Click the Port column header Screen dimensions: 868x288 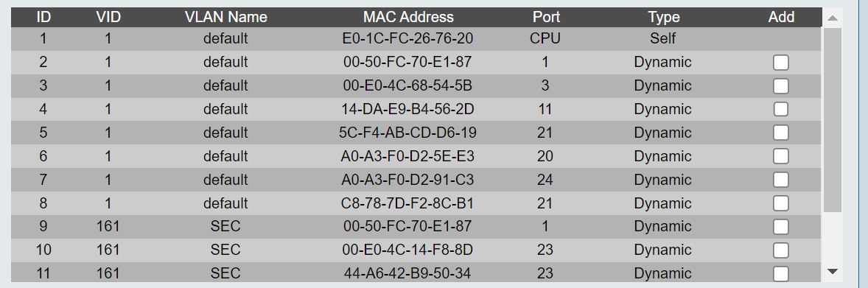click(547, 17)
